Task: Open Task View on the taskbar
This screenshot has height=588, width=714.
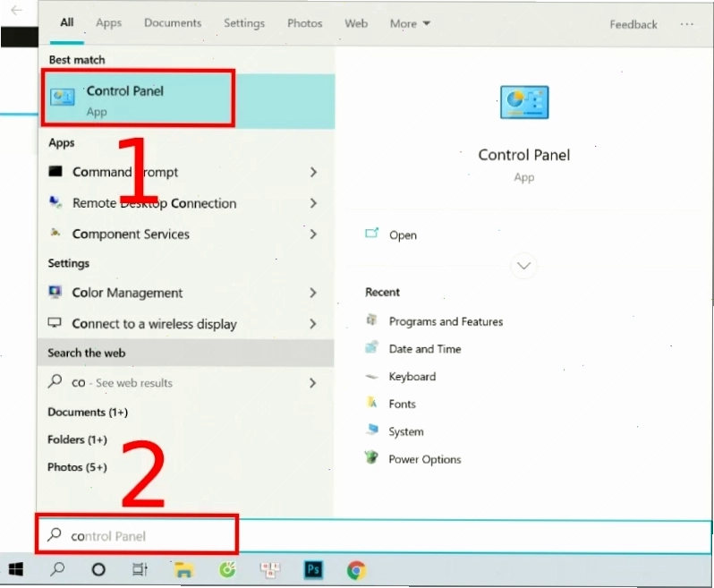Action: (140, 569)
